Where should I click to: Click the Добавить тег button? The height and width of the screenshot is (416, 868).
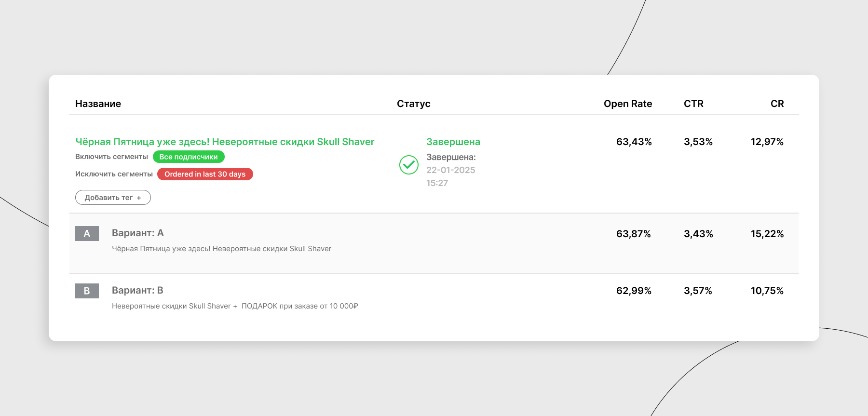coord(113,198)
